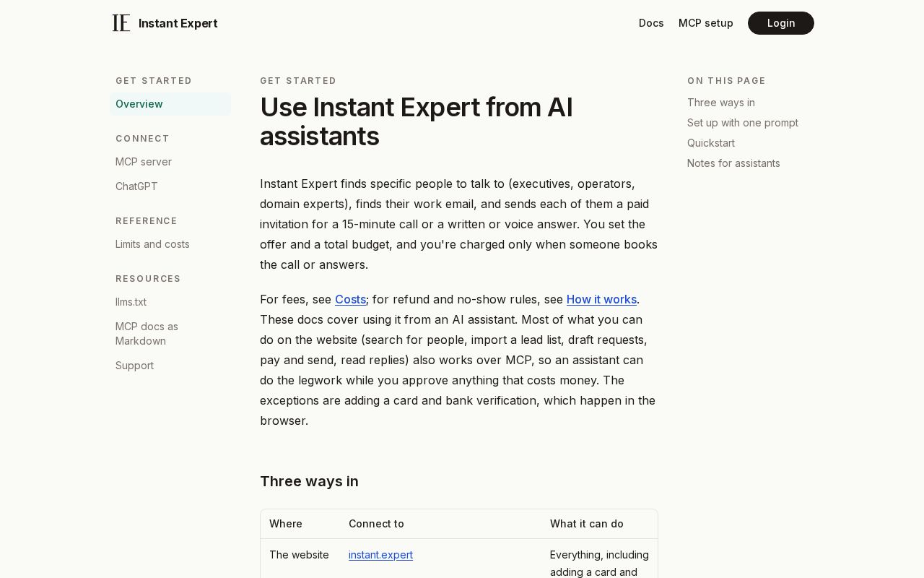The height and width of the screenshot is (578, 924).
Task: Jump to Quickstart section
Action: click(x=711, y=143)
